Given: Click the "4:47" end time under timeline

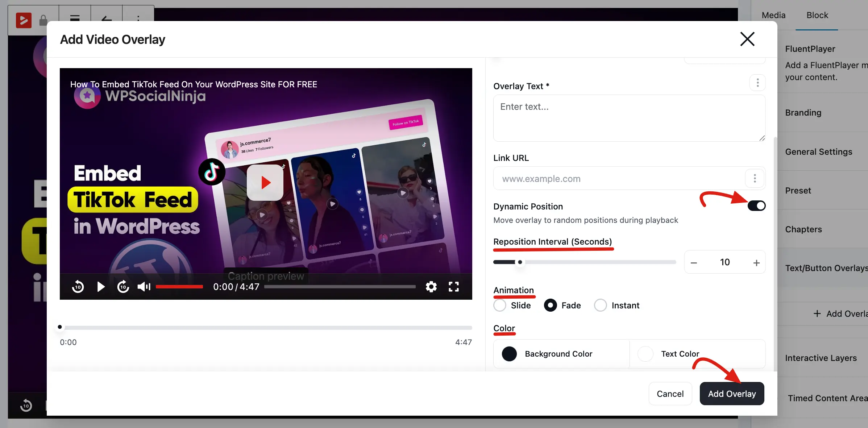Looking at the screenshot, I should (464, 342).
